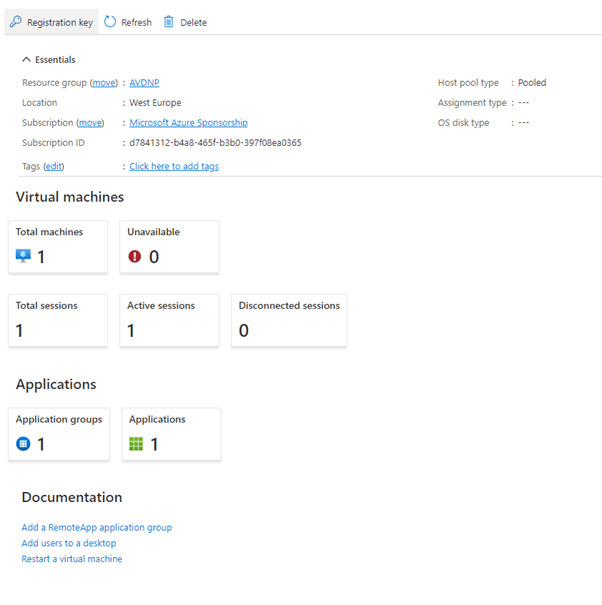Click the Total machines monitor icon

click(x=23, y=256)
